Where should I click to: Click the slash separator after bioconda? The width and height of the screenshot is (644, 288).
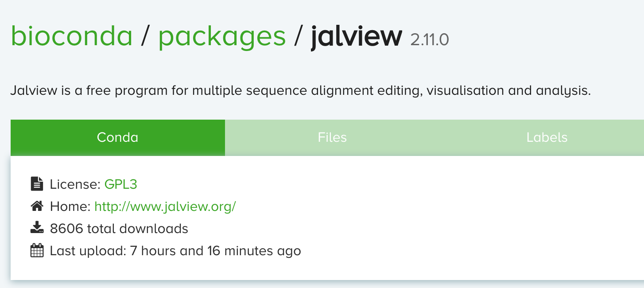pyautogui.click(x=146, y=36)
